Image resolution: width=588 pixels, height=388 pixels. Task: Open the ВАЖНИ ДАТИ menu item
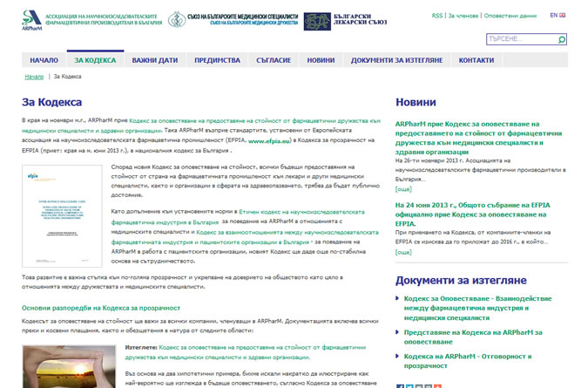tap(155, 60)
